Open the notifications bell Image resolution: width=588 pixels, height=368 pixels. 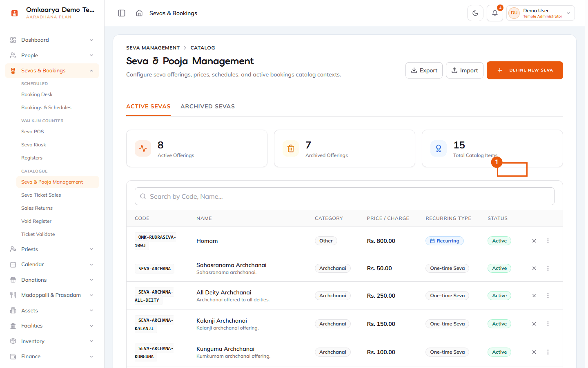tap(495, 13)
